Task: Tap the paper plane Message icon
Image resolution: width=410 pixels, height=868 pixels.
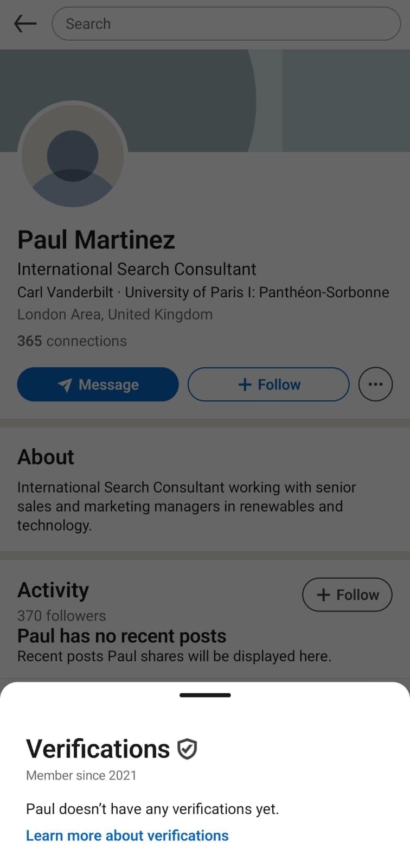Action: (x=65, y=385)
